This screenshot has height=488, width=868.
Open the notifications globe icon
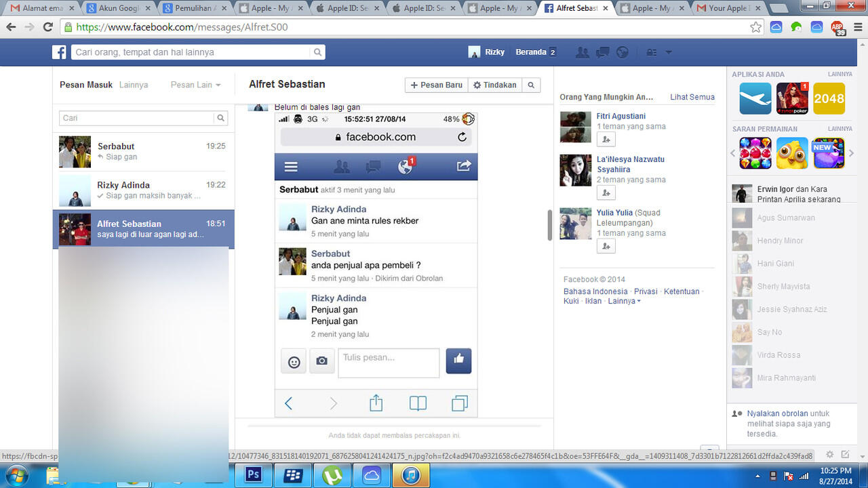[622, 52]
